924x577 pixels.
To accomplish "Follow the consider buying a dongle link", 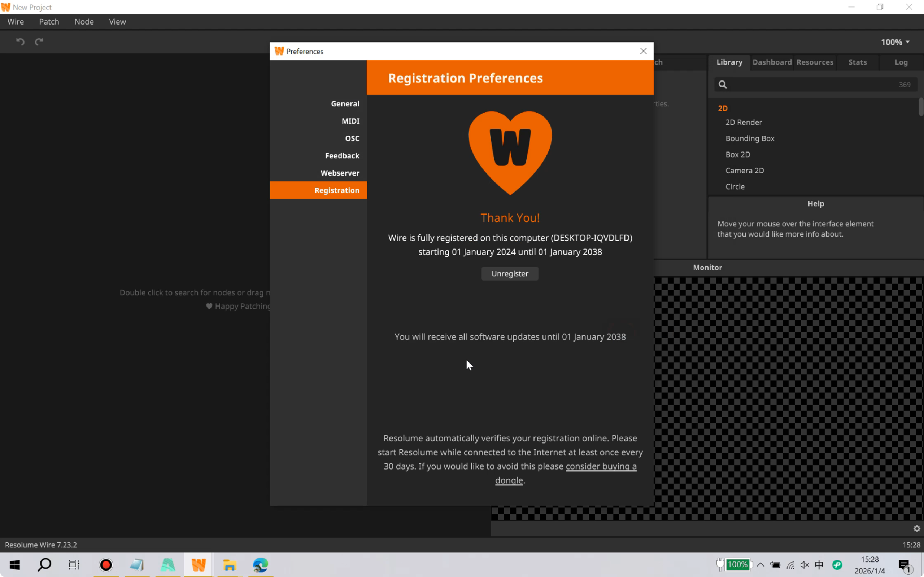I will pyautogui.click(x=601, y=466).
